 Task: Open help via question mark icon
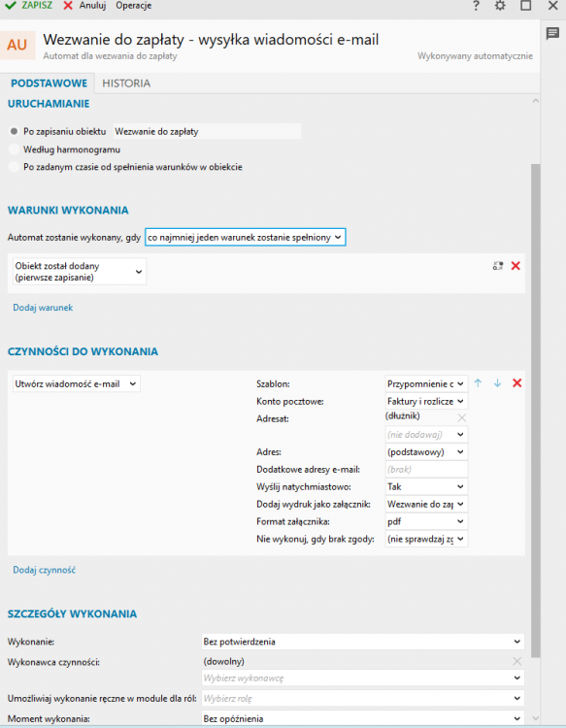click(476, 6)
